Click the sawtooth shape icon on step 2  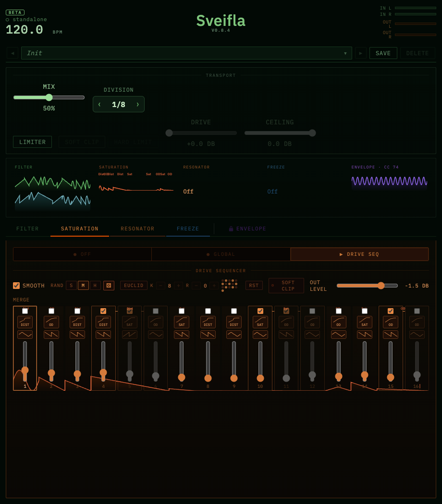coord(51,335)
